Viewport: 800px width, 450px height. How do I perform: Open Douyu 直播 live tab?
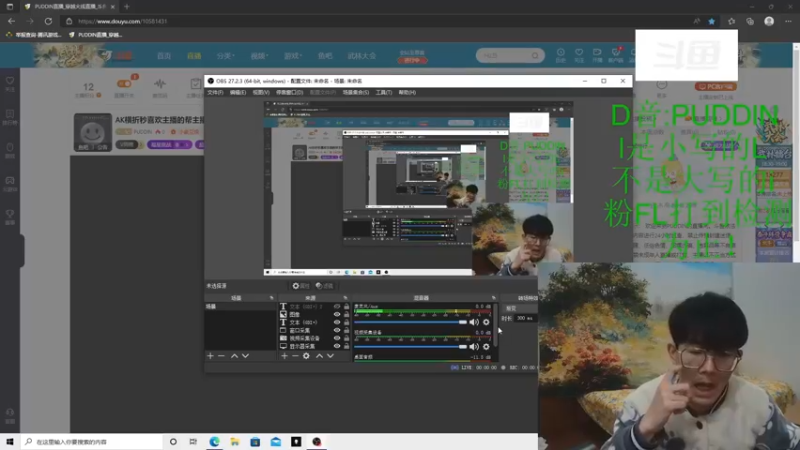194,56
